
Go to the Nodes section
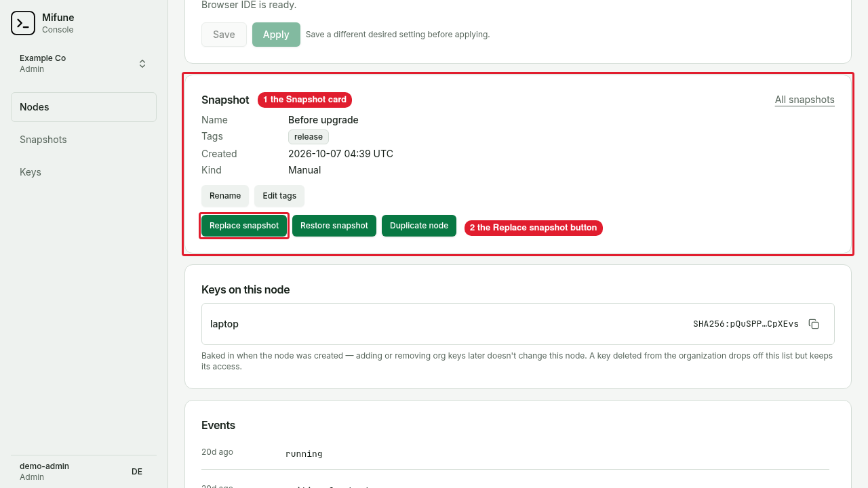(83, 107)
